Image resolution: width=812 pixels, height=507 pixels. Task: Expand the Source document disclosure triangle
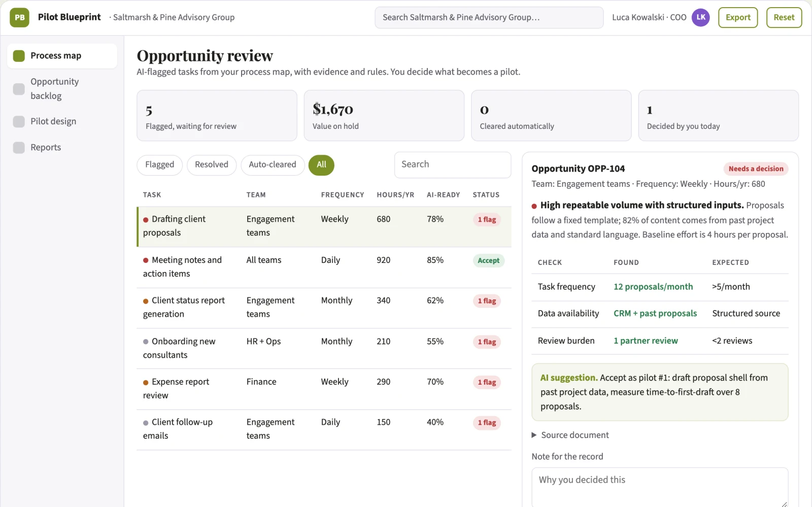(x=534, y=435)
